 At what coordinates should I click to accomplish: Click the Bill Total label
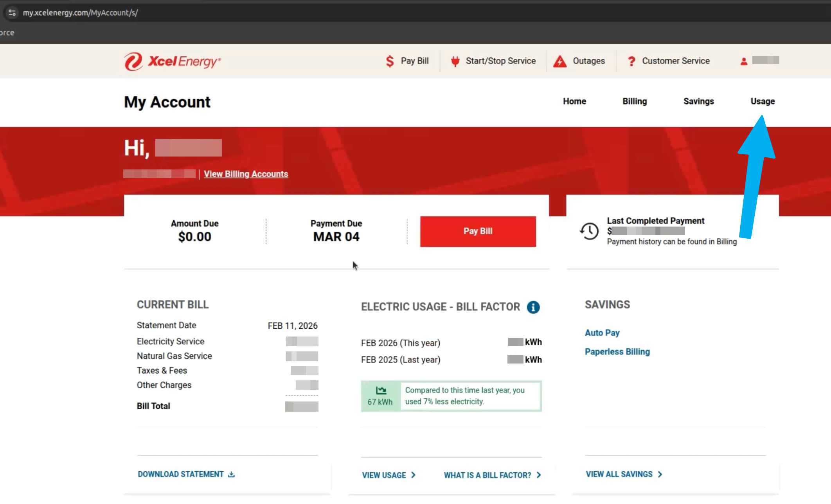pyautogui.click(x=153, y=406)
